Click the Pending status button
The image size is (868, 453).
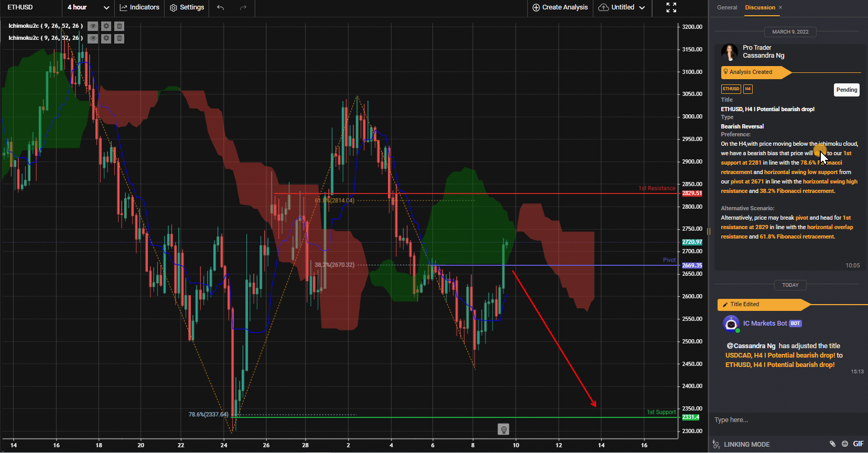[x=847, y=90]
